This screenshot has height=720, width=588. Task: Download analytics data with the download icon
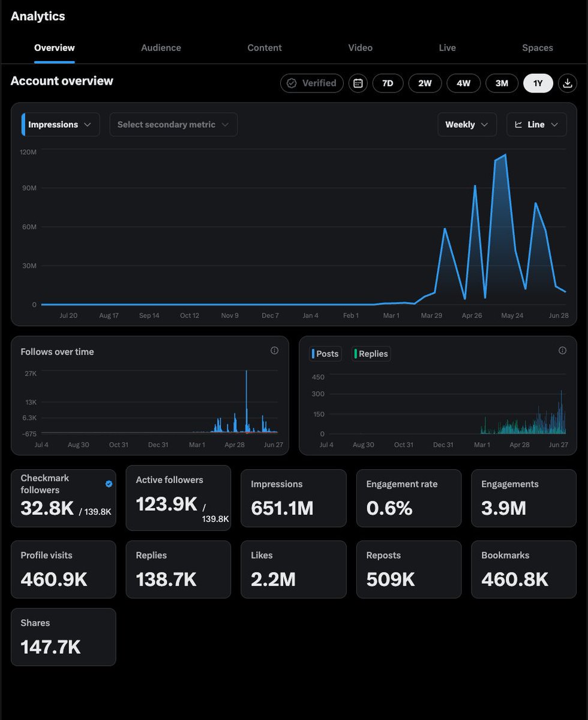567,83
